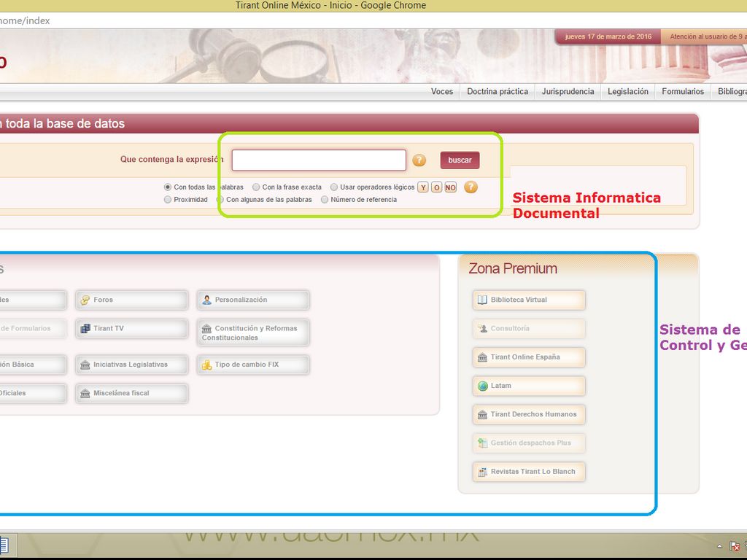Open the Jurisprudencia menu
The image size is (747, 560).
(x=568, y=92)
